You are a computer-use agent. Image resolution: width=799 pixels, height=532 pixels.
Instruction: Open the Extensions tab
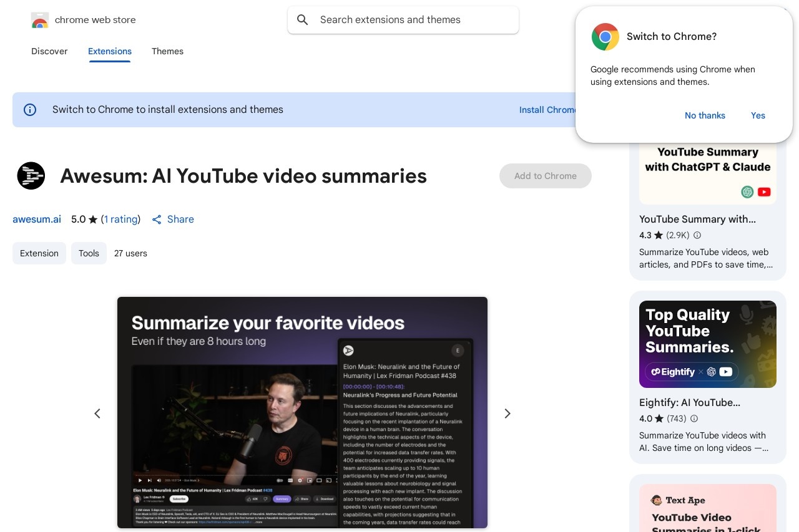coord(110,51)
